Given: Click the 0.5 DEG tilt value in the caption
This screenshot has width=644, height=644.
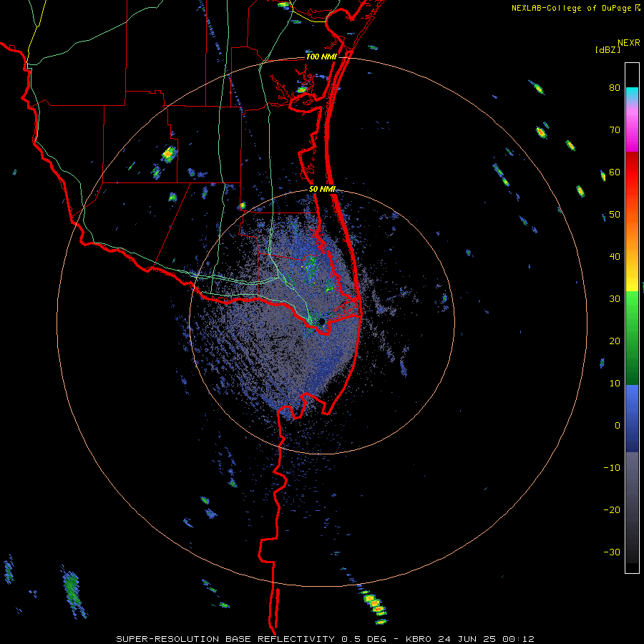Looking at the screenshot, I should (x=364, y=639).
